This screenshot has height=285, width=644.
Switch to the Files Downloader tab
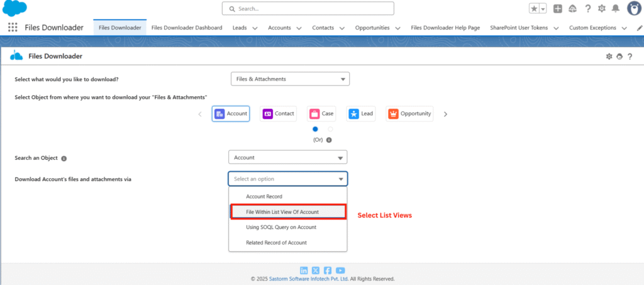click(120, 28)
